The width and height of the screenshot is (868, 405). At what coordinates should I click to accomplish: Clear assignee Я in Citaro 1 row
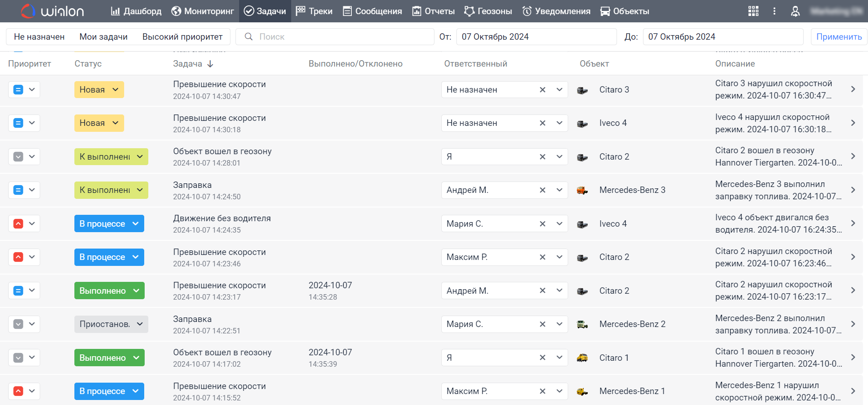(543, 358)
